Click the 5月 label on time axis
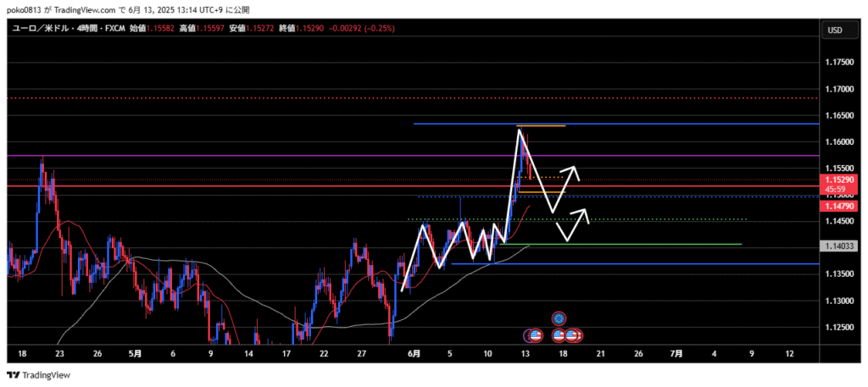 [x=136, y=352]
